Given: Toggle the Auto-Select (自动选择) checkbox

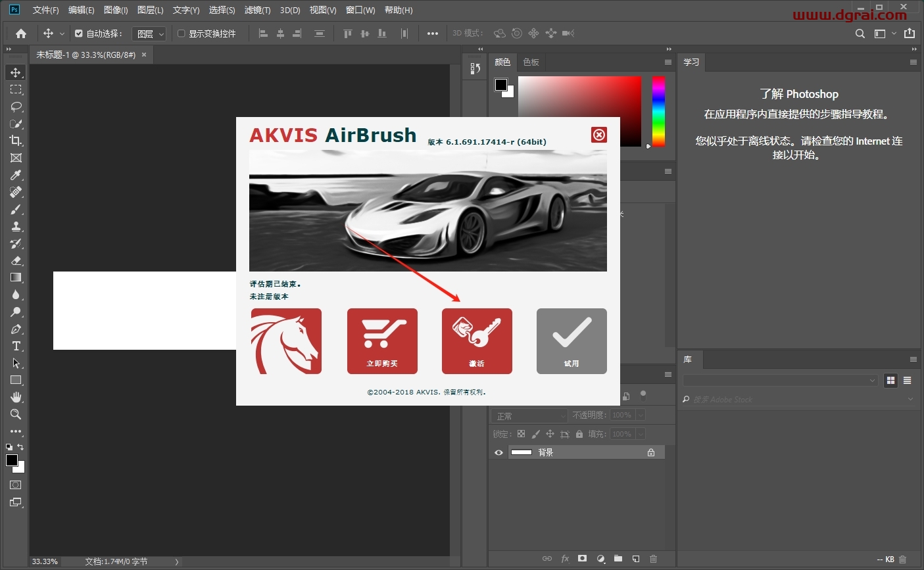Looking at the screenshot, I should [x=79, y=34].
